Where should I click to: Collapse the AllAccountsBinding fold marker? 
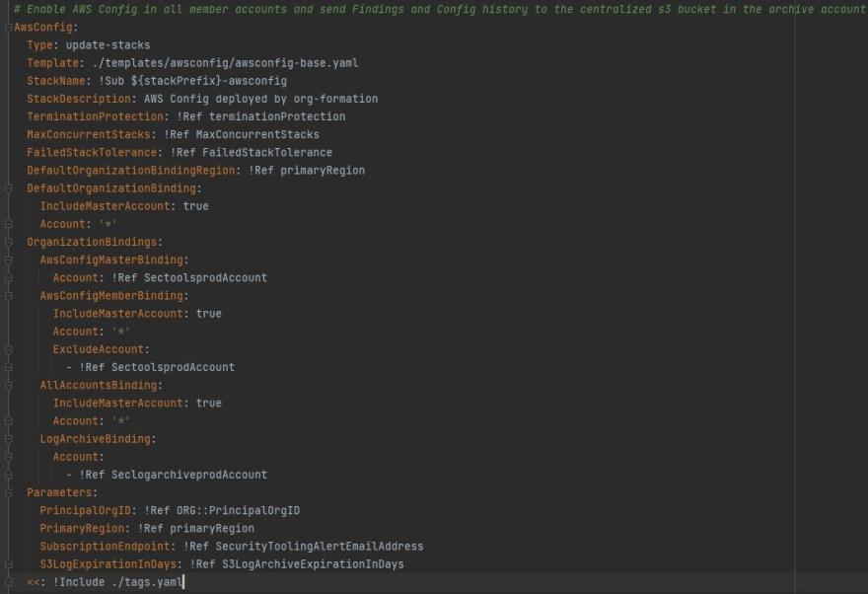(7, 385)
